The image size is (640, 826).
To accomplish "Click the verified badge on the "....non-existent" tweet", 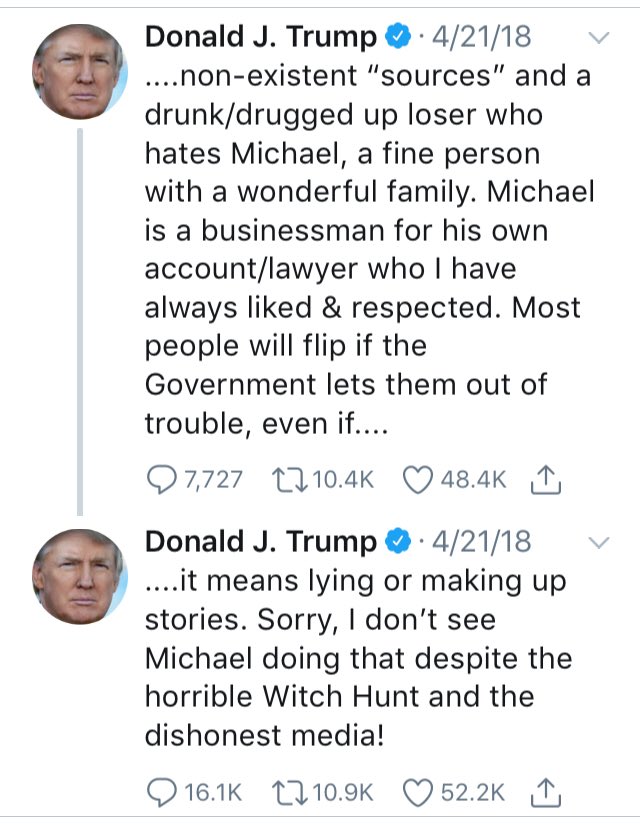I will pos(398,39).
